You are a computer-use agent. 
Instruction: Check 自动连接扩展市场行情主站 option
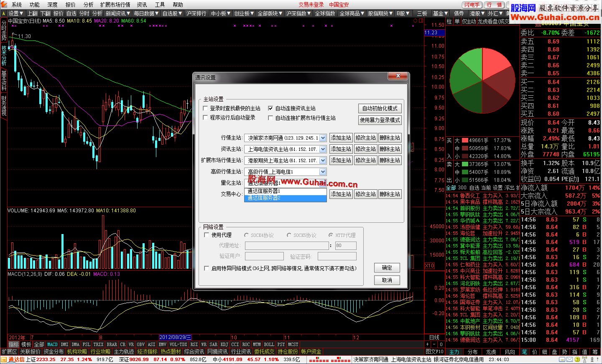[x=270, y=118]
